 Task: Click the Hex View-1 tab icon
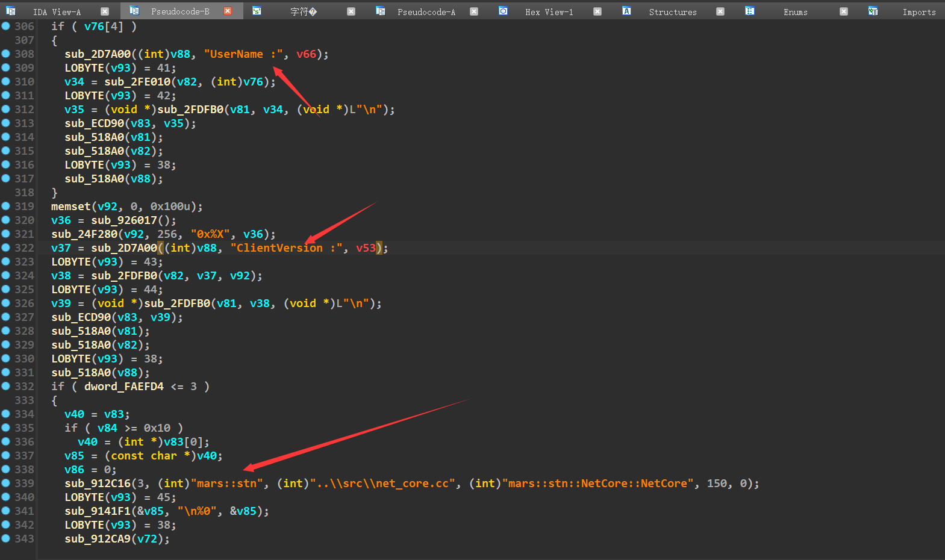504,11
